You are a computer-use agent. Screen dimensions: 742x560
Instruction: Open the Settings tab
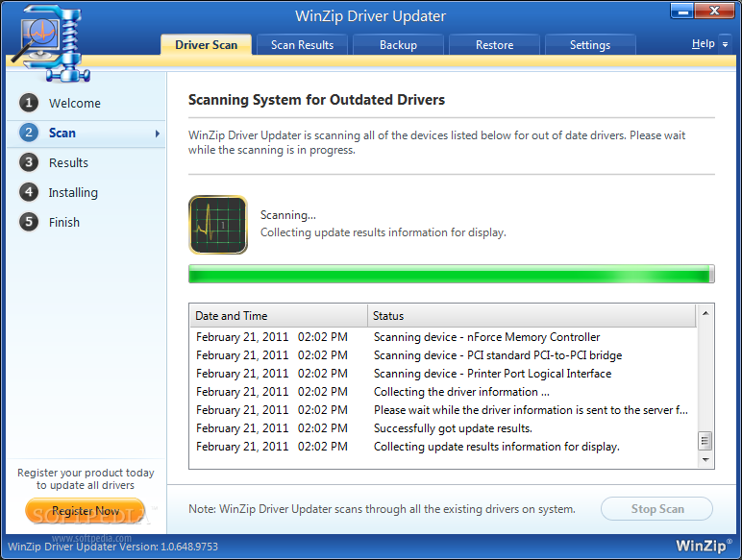pos(590,45)
